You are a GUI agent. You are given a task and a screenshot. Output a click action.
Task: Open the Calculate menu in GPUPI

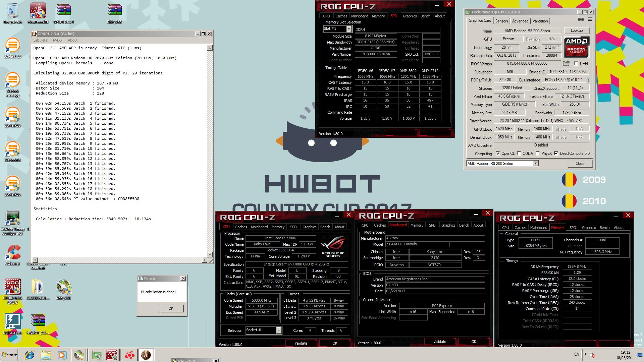coord(40,40)
